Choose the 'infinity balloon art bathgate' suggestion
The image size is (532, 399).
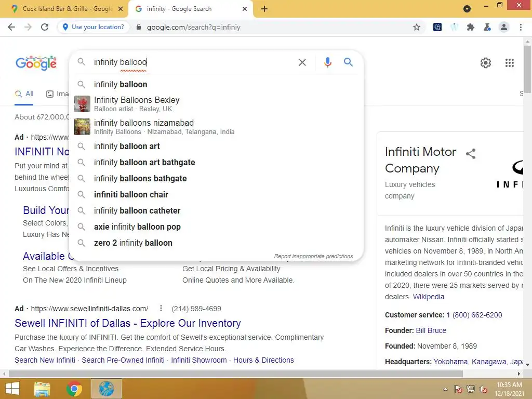(x=216, y=163)
